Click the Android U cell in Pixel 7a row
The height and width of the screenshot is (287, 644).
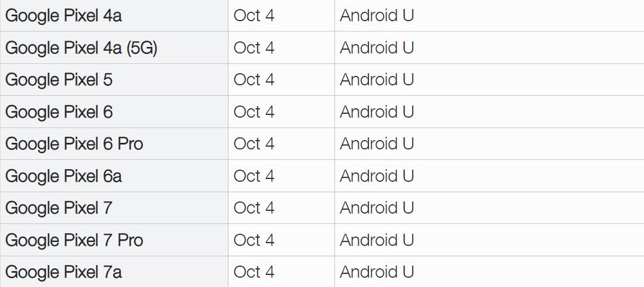tap(489, 272)
